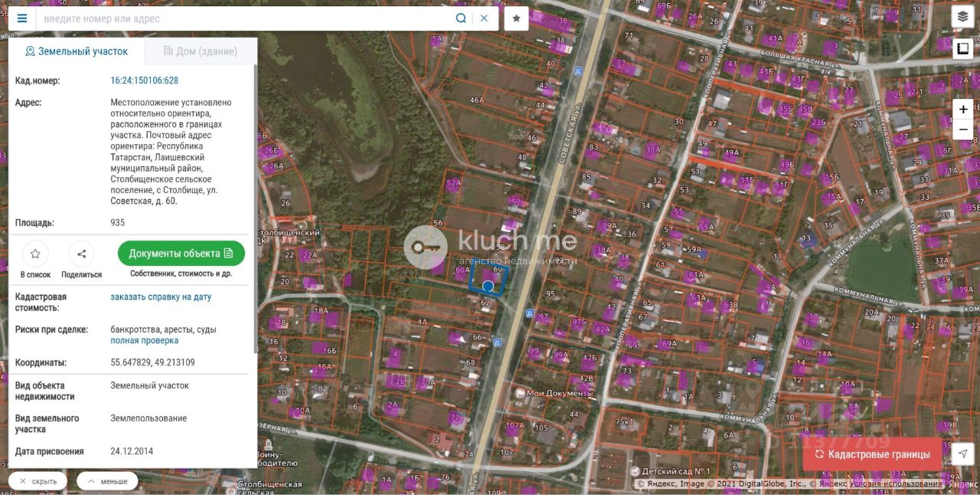Screen dimensions: 980x495
Task: Switch to the Земельный участок tab
Action: coord(76,51)
